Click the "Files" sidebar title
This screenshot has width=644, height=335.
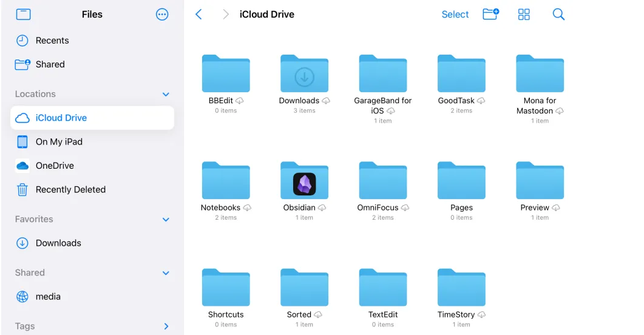92,15
